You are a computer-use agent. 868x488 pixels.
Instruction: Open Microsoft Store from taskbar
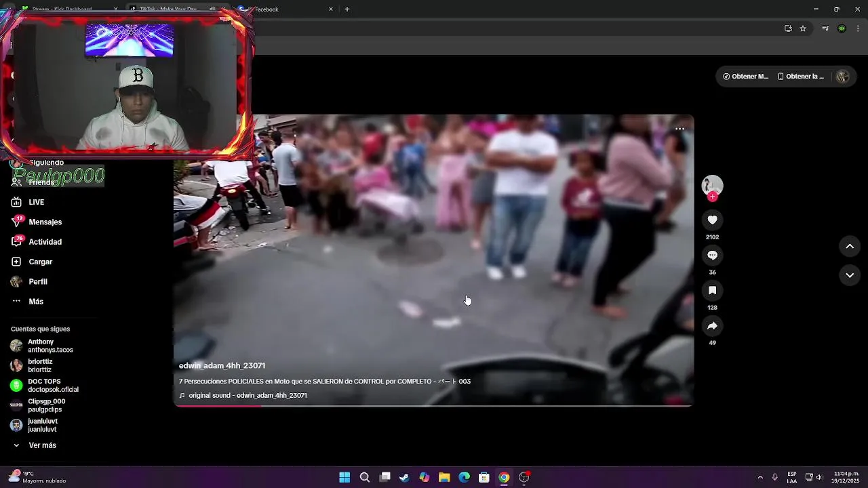484,477
